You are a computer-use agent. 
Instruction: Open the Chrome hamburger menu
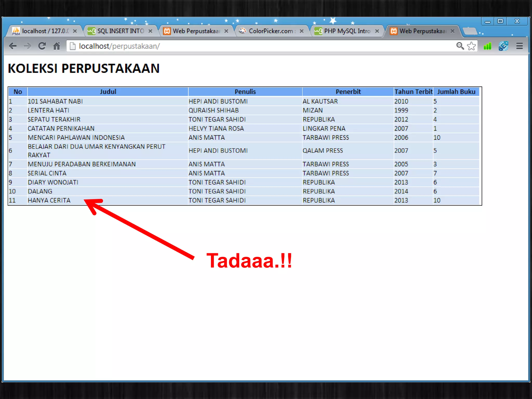[x=520, y=46]
